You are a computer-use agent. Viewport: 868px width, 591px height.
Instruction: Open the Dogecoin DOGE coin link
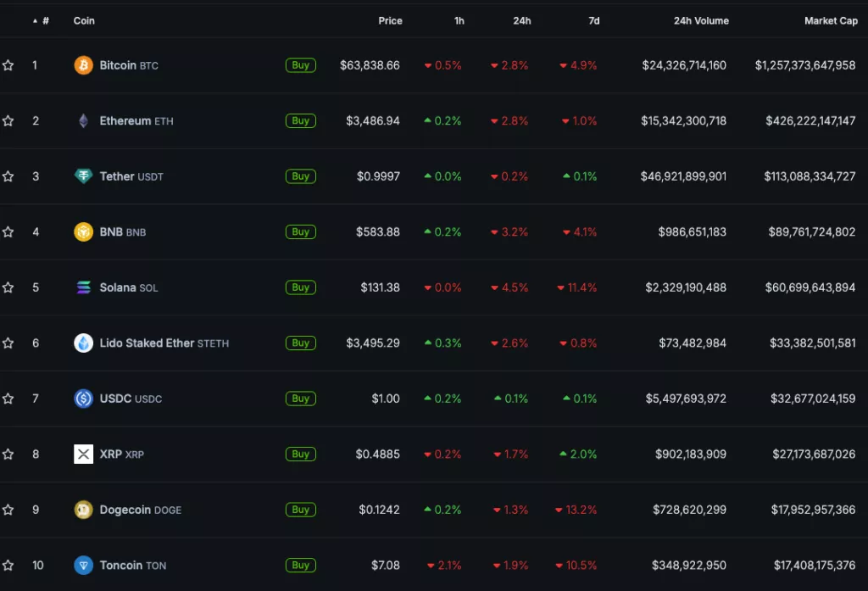(x=141, y=510)
